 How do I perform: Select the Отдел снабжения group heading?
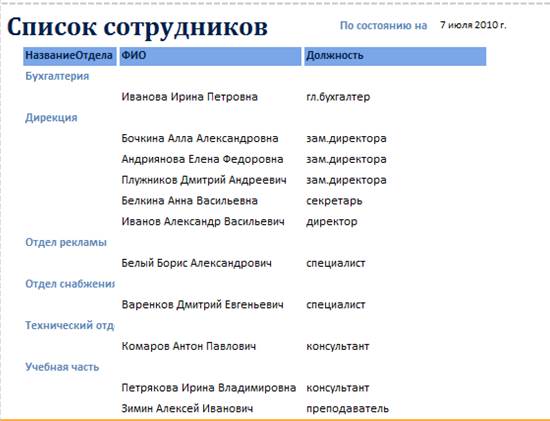[70, 284]
